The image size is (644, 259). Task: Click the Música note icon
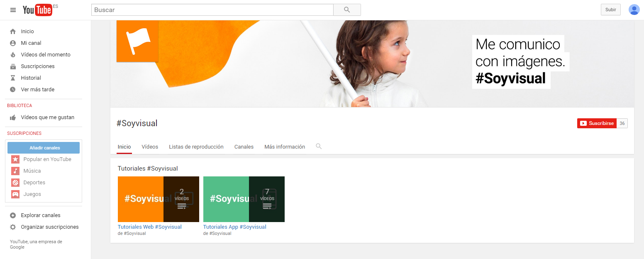point(15,171)
